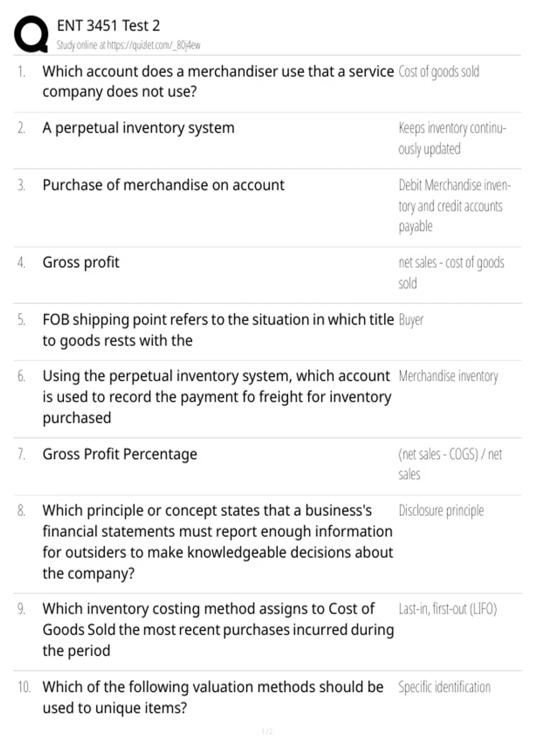Open the quizlet.com study online link
Viewport: 534px width, 756px height.
click(x=128, y=45)
